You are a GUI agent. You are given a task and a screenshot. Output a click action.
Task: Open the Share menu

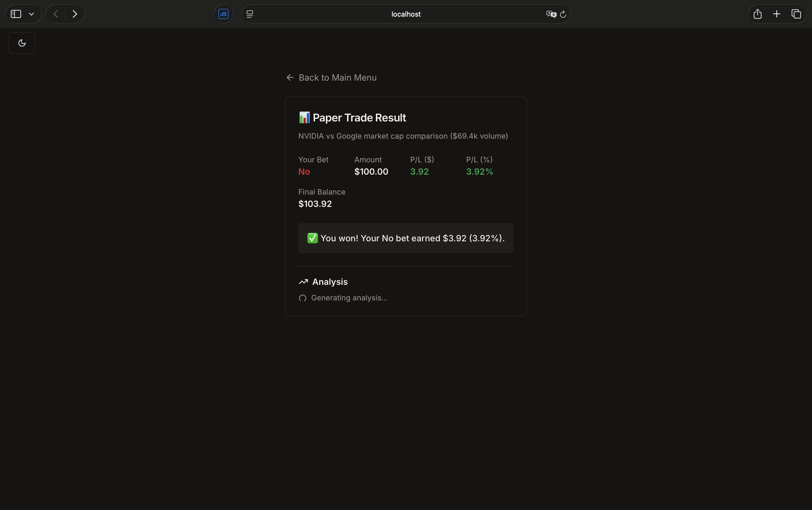click(757, 14)
